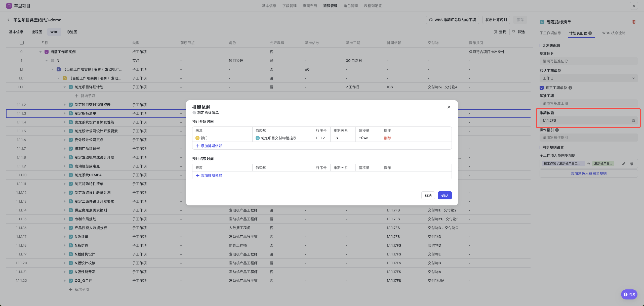Click the purple icon of 当前工作项实例 row
This screenshot has height=306, width=644.
[x=47, y=52]
